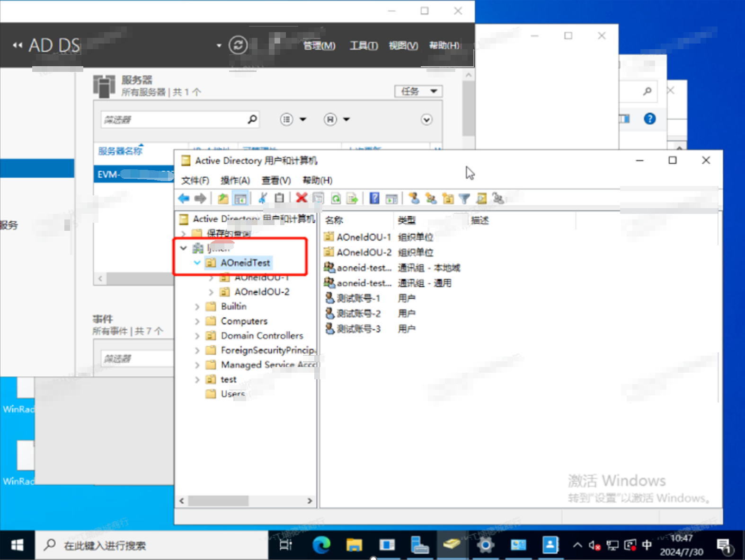
Task: Click the Export List toolbar icon
Action: point(352,199)
